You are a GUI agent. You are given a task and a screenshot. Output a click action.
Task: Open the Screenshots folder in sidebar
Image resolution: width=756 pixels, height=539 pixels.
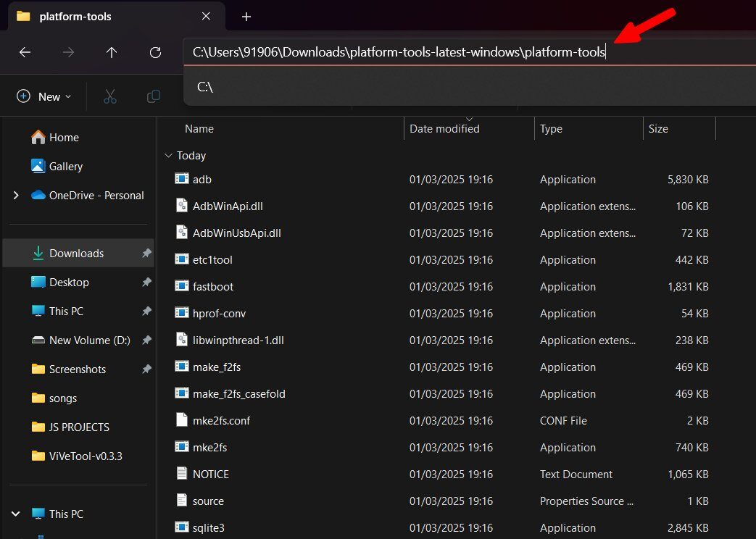68,369
